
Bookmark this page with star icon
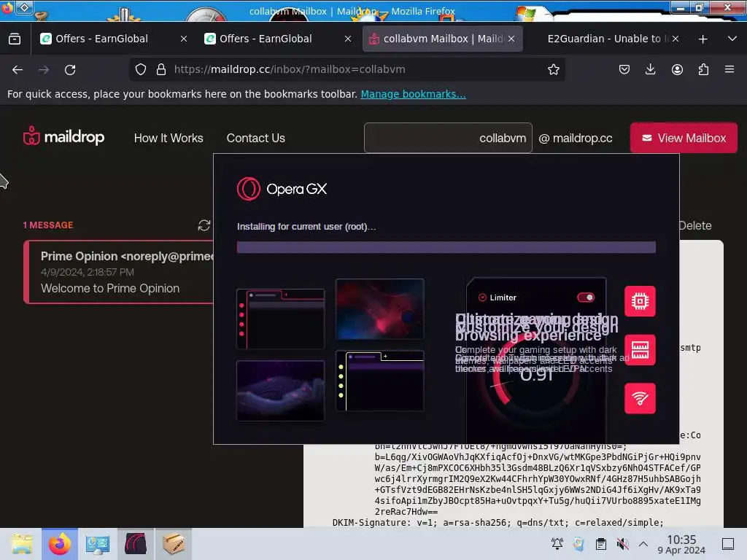553,69
